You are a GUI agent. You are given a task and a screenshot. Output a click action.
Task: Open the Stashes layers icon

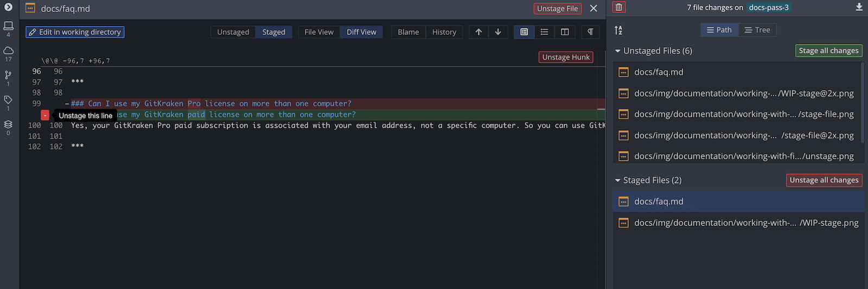click(x=8, y=124)
